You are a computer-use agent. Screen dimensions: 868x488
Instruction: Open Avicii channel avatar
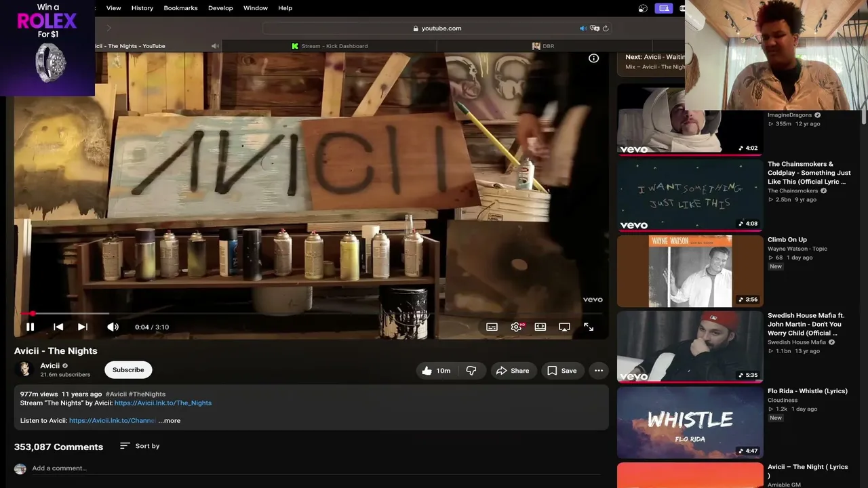(24, 369)
